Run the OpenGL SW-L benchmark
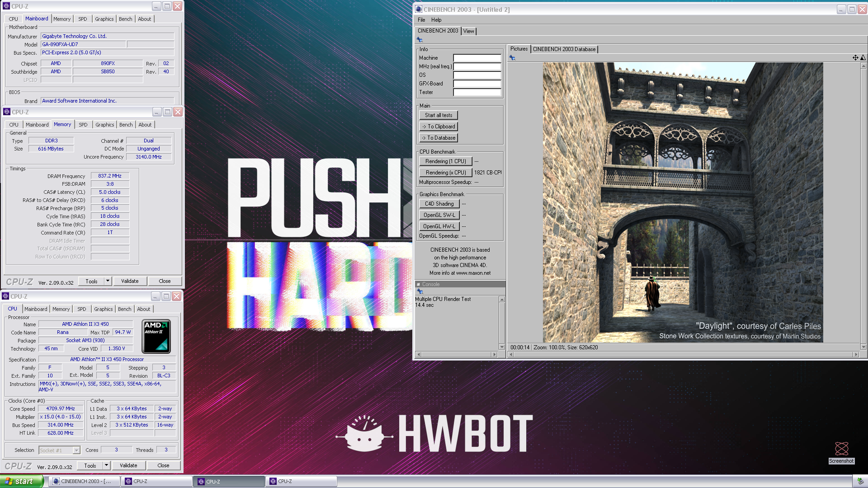 (439, 215)
